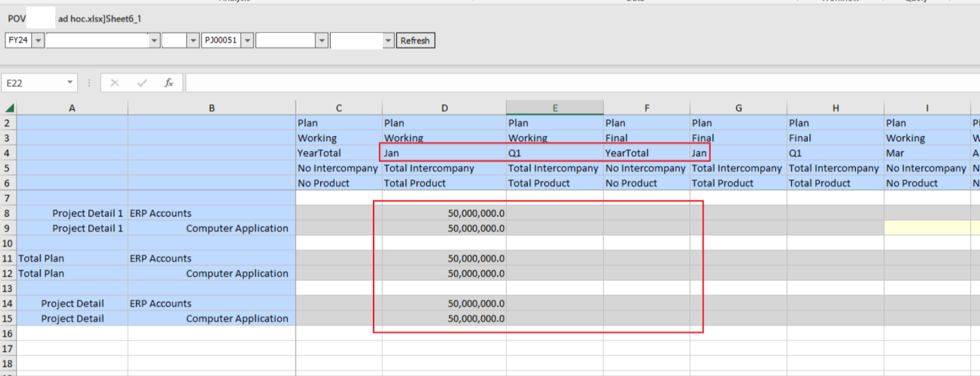Select column E header
The image size is (980, 376).
(x=554, y=108)
